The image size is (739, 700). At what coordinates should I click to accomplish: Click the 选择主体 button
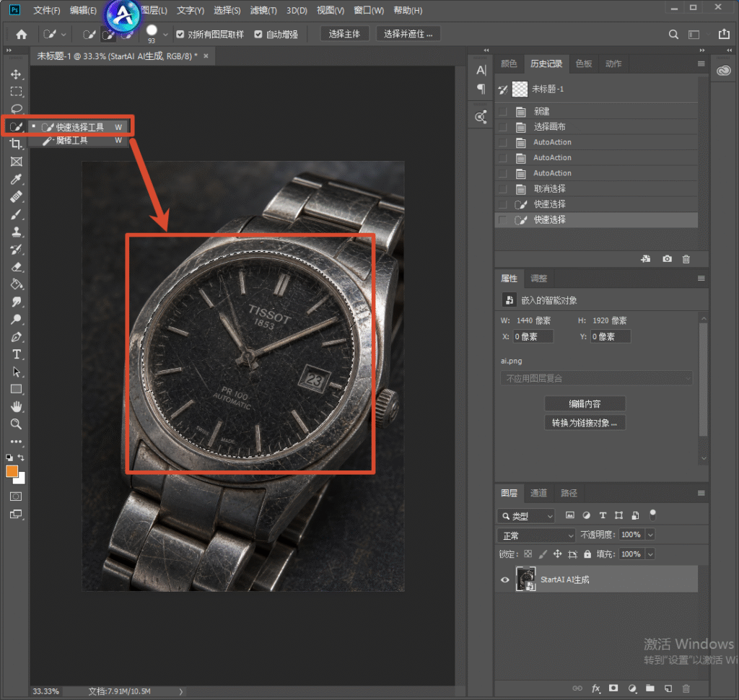[x=344, y=34]
